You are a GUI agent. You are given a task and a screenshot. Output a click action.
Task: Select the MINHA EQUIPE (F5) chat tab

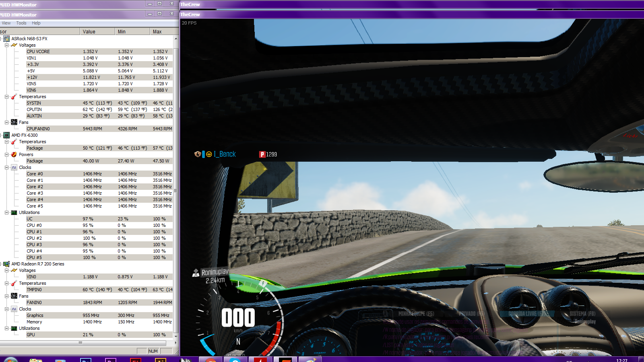click(x=416, y=314)
